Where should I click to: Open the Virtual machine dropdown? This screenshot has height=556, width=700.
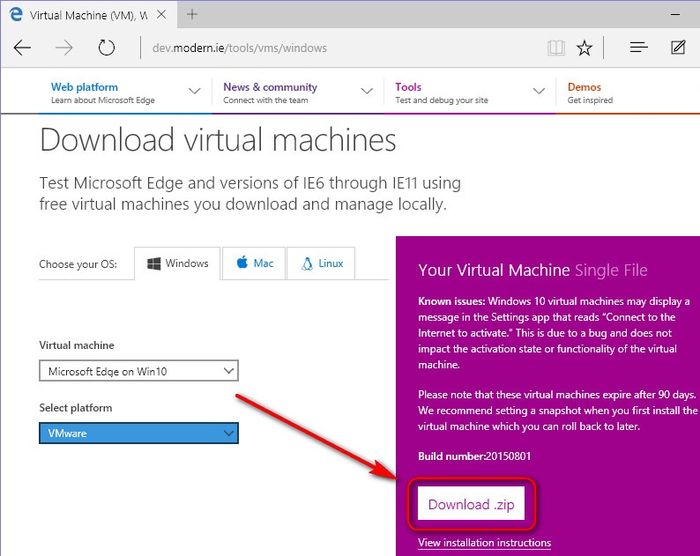[139, 371]
